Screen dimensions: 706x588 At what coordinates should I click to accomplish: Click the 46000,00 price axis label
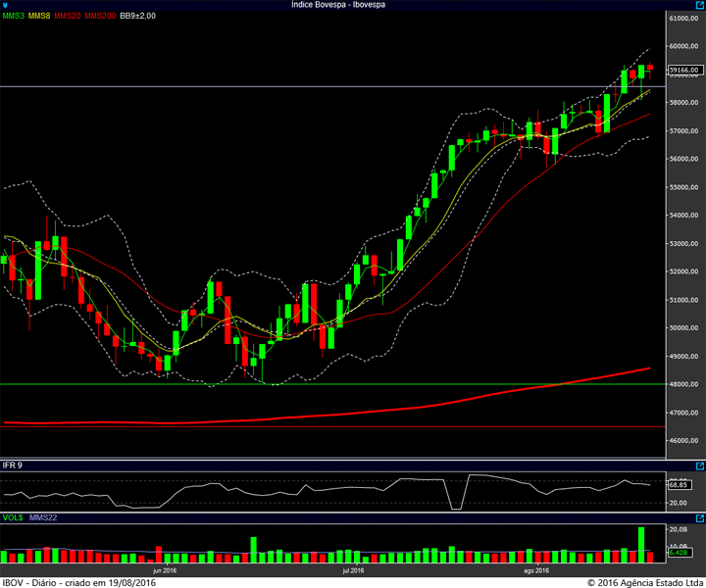coord(684,440)
